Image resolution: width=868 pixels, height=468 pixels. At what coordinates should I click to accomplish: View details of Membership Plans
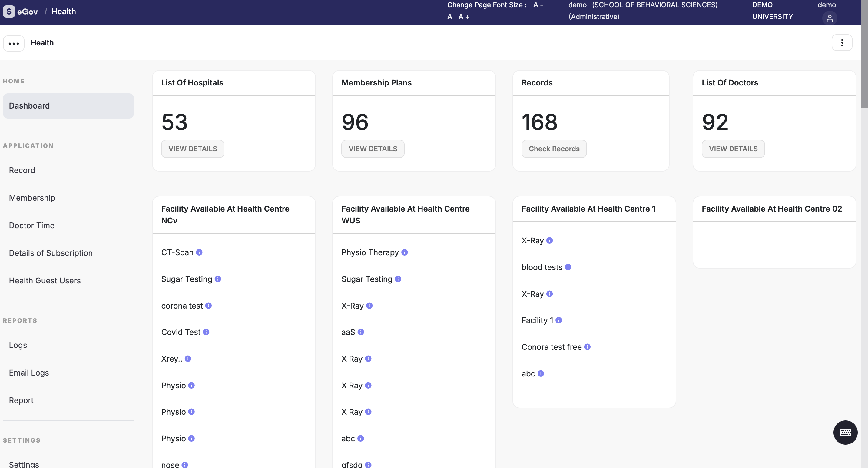(373, 149)
